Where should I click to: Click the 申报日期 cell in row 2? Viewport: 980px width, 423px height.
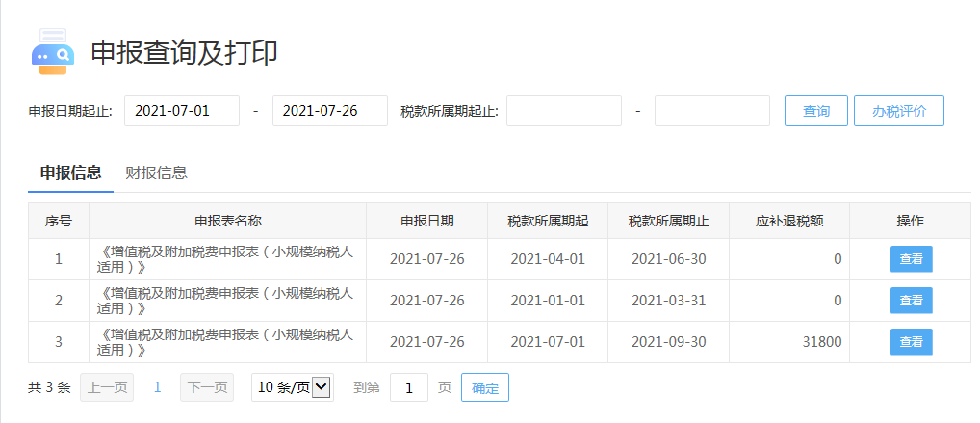[x=426, y=301]
